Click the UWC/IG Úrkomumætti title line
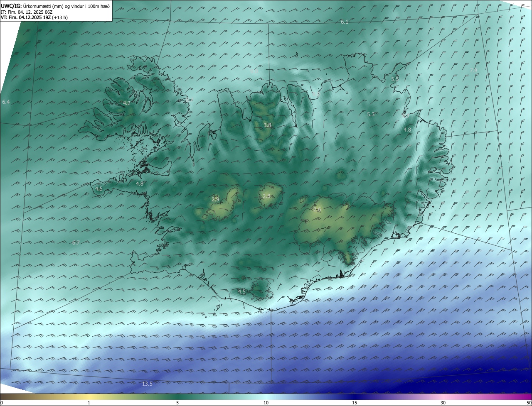532x406 pixels. [x=55, y=6]
